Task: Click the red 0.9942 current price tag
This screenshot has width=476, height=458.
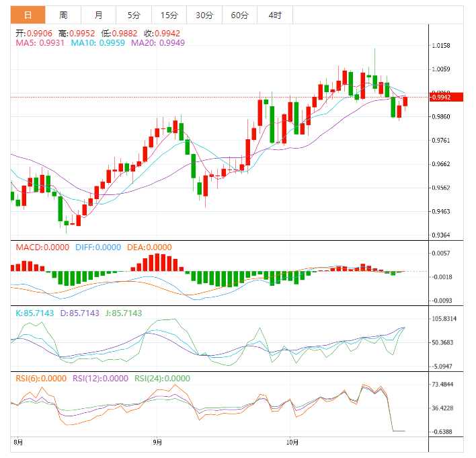Action: click(447, 97)
